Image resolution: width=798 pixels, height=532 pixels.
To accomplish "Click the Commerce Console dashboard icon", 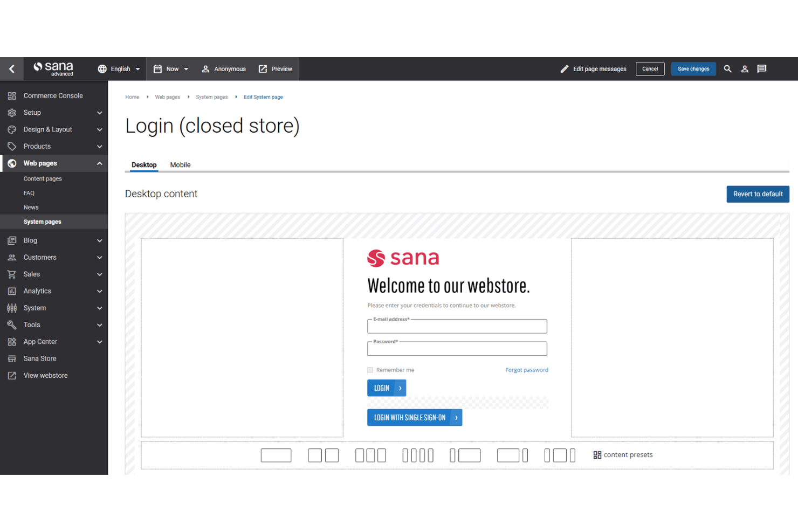I will (12, 96).
